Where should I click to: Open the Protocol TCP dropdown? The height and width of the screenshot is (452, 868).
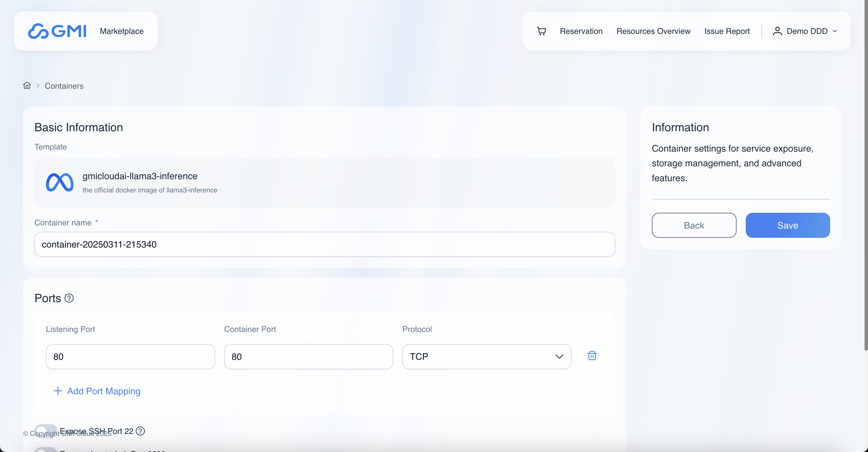coord(487,357)
